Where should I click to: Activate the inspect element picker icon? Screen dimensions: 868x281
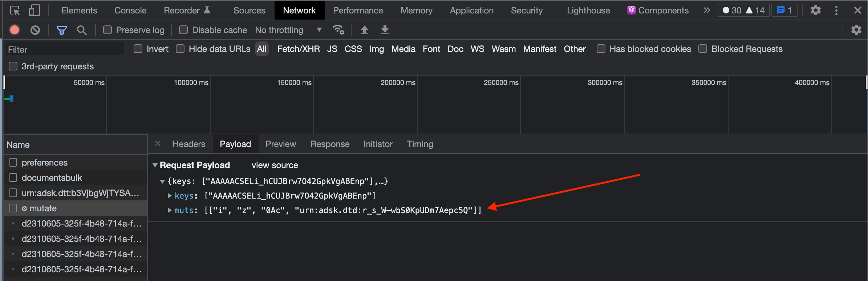pos(15,11)
